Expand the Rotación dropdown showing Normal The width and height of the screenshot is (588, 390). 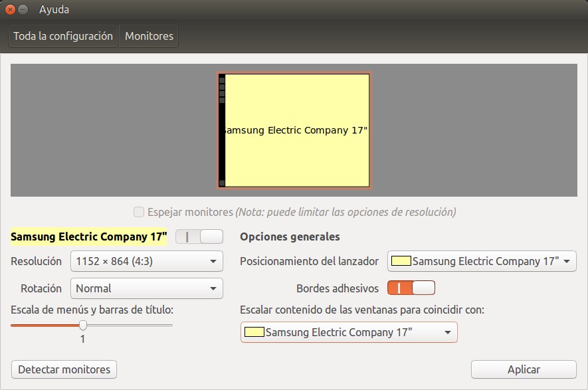146,288
